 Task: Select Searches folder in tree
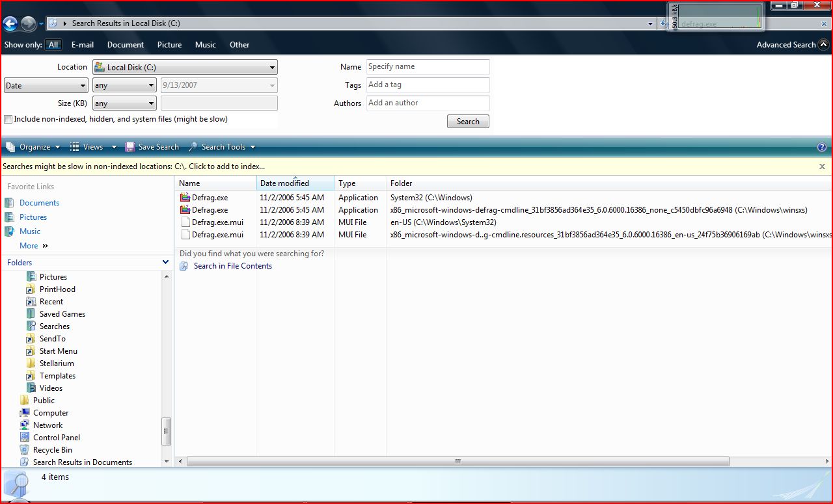55,326
